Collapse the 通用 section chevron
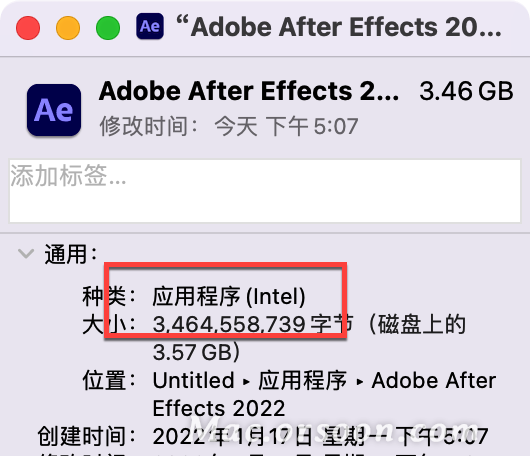This screenshot has width=530, height=456. [x=26, y=254]
